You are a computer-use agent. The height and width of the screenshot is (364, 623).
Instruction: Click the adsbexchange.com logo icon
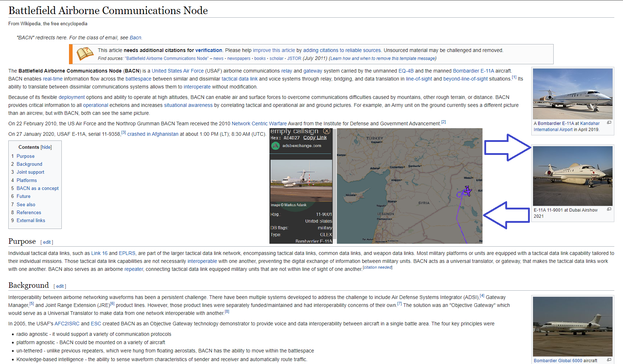click(x=276, y=146)
